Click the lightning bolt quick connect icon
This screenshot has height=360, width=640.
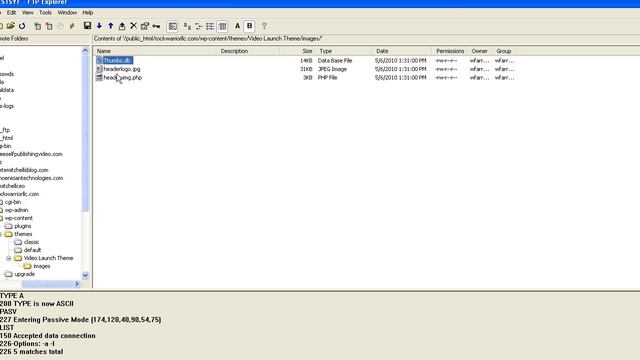(72, 26)
